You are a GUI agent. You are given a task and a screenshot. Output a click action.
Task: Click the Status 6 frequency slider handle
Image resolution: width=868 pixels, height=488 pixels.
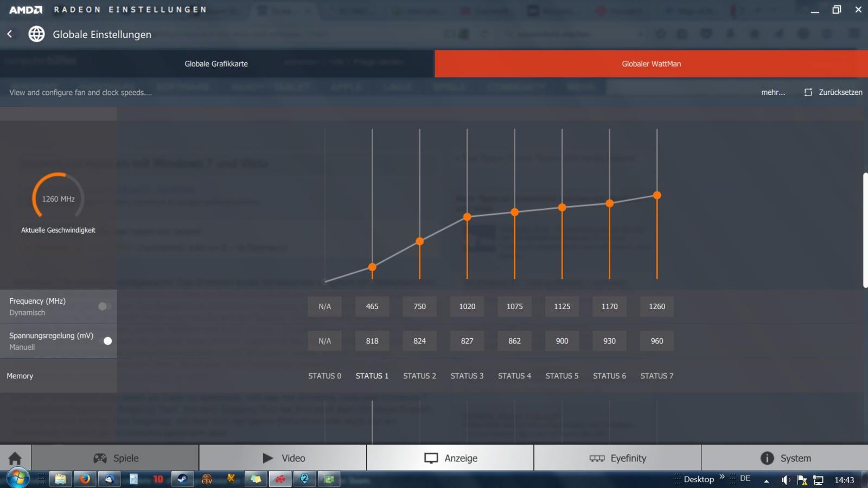[x=609, y=203]
